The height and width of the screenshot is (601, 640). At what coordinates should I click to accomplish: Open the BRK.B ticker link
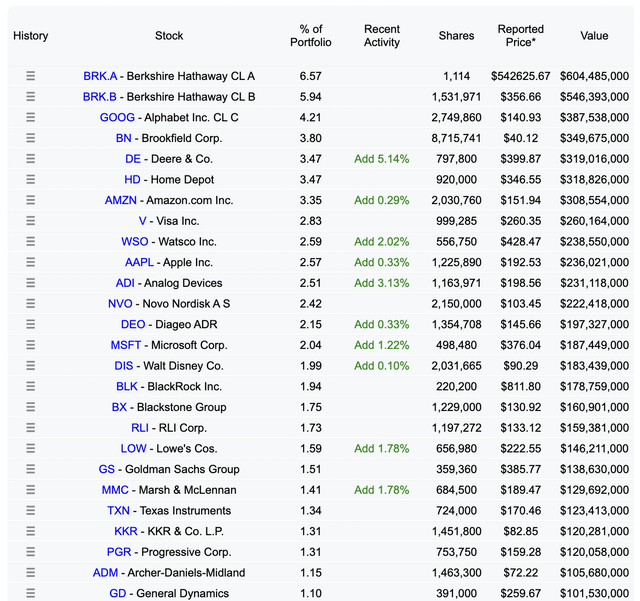(x=100, y=97)
